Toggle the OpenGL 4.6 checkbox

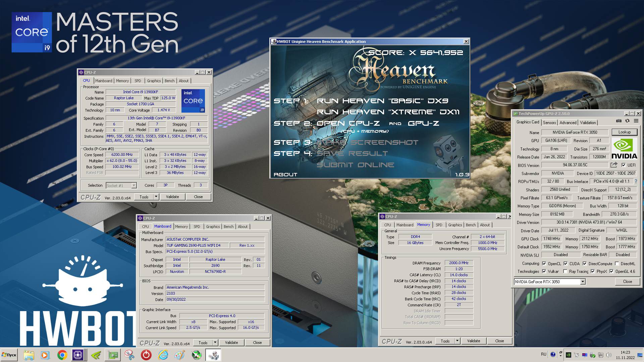(611, 271)
